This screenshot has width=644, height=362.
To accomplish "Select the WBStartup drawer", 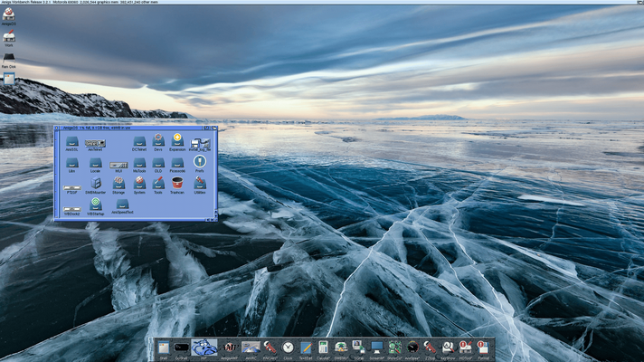I will (95, 204).
